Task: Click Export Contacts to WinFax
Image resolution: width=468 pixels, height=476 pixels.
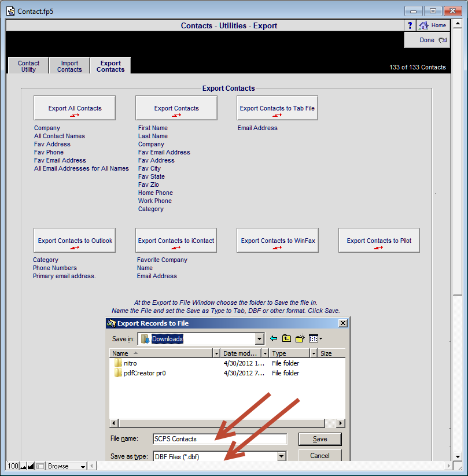Action: (278, 241)
